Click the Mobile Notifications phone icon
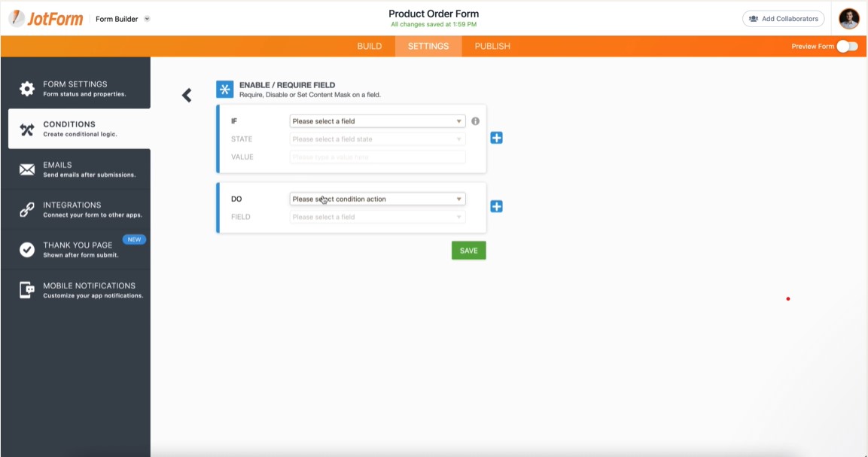Image resolution: width=868 pixels, height=457 pixels. click(26, 290)
